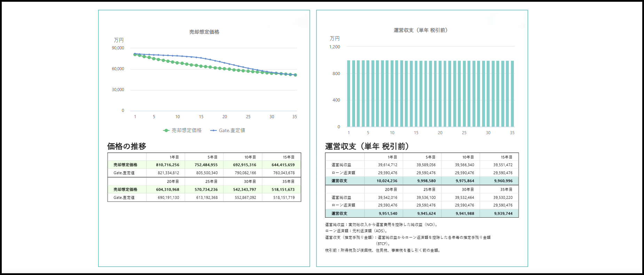Image resolution: width=644 pixels, height=275 pixels.
Task: Click the 売却想定価格 chart title above the line chart
Action: pyautogui.click(x=204, y=32)
